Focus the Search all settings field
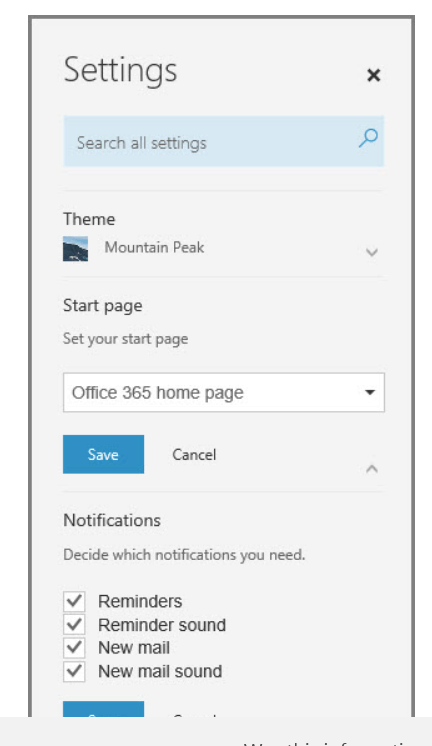Image resolution: width=432 pixels, height=746 pixels. pyautogui.click(x=224, y=141)
